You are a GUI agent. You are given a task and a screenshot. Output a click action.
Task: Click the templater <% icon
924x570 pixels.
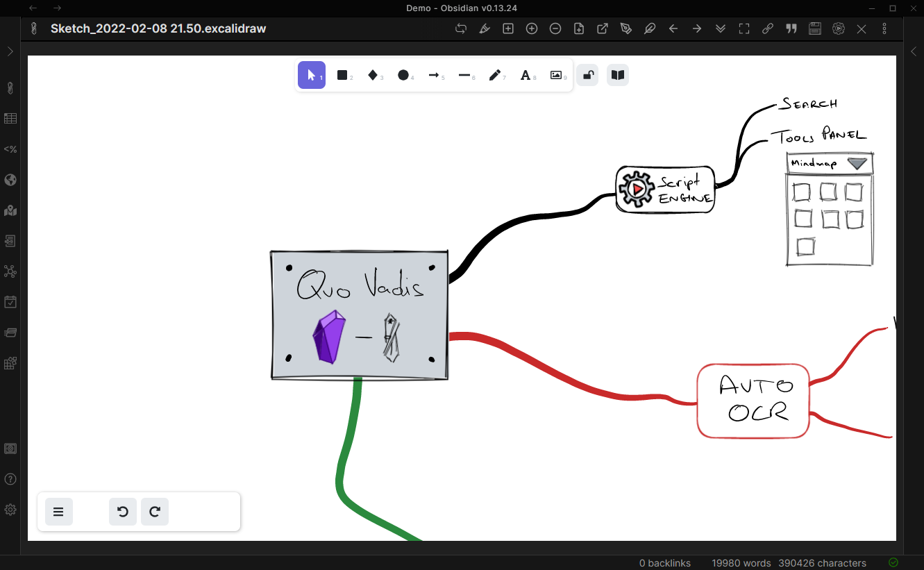coord(10,149)
